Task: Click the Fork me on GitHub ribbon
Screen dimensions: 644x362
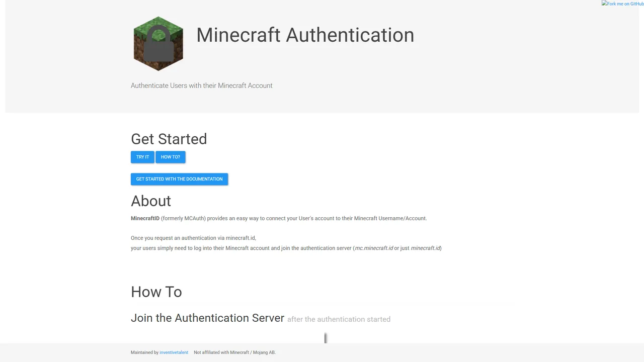Action: 622,4
